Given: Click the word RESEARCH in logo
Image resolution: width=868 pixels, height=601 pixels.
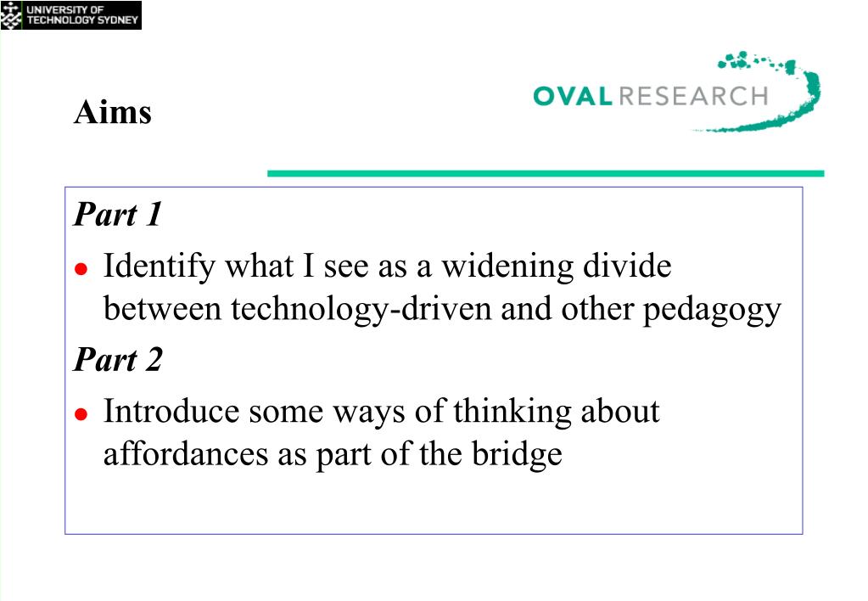Looking at the screenshot, I should (693, 96).
